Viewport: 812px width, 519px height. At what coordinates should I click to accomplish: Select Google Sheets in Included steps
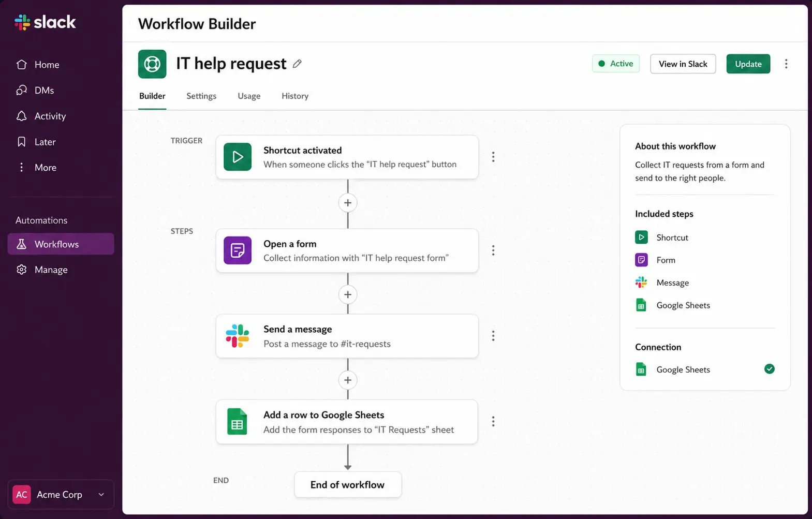(673, 305)
